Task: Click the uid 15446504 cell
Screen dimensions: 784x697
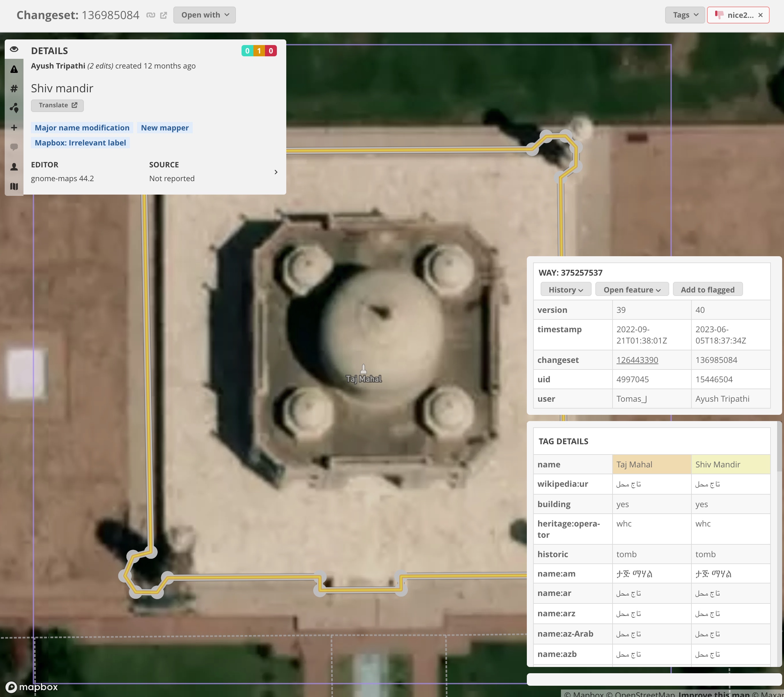Action: [731, 379]
